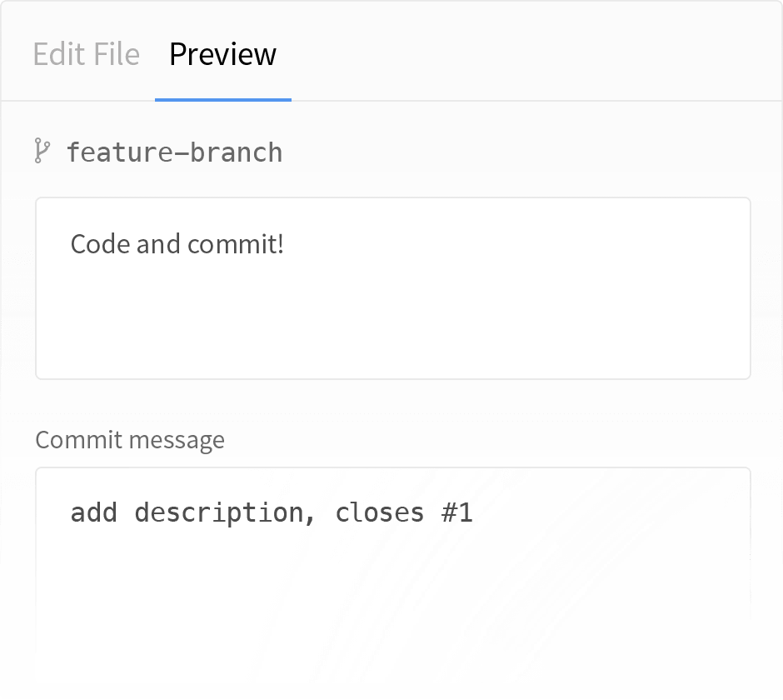Click the blue underline beneath Preview tab
Viewport: 783px width, 700px height.
coord(223,100)
